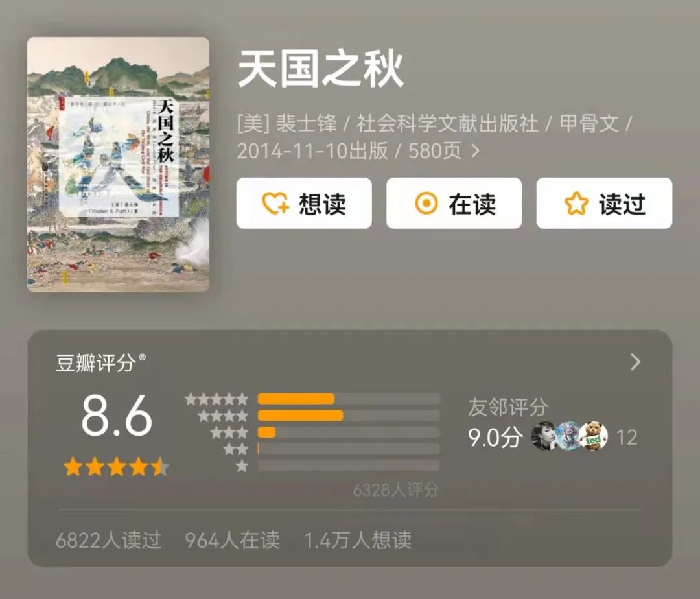Tap the middle friend avatar
This screenshot has width=700, height=599.
569,436
